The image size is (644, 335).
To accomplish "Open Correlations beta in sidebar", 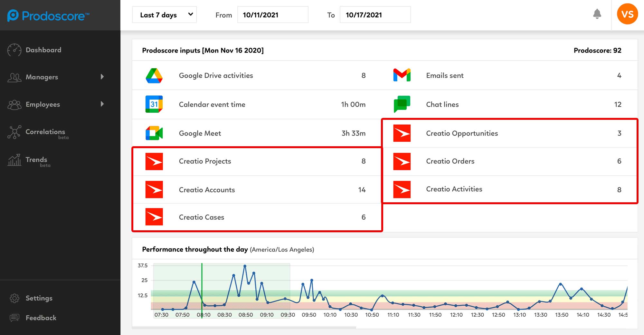I will [x=45, y=132].
